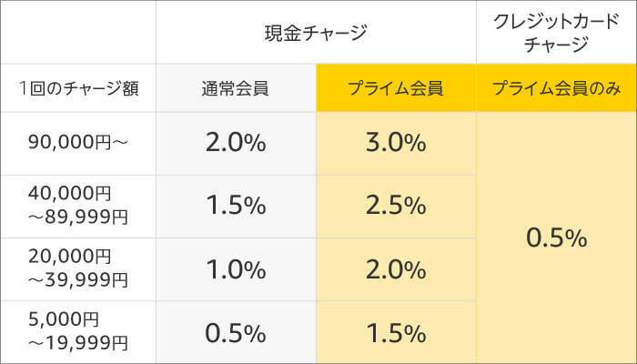The height and width of the screenshot is (364, 637).
Task: Click the 通常会員 0.5% rate cell
Action: 236,332
